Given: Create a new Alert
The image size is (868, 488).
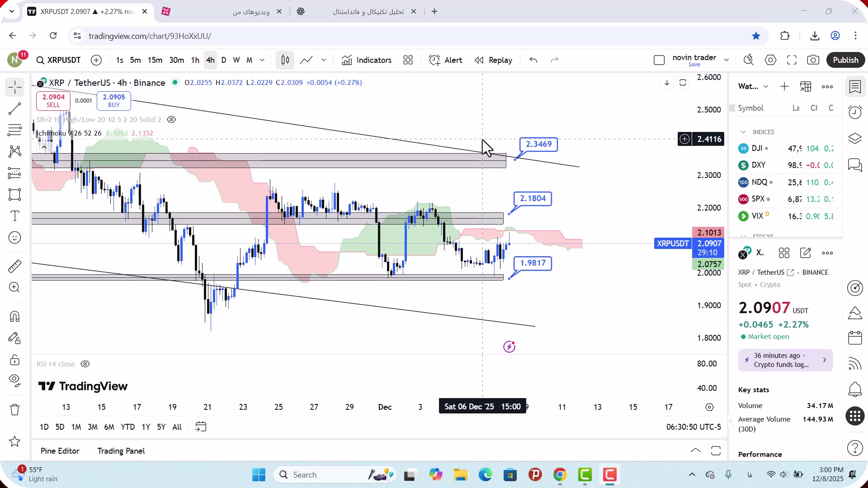Looking at the screenshot, I should pyautogui.click(x=446, y=60).
